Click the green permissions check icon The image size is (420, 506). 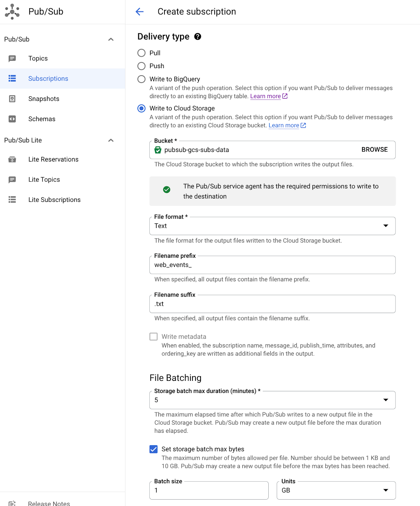(167, 190)
